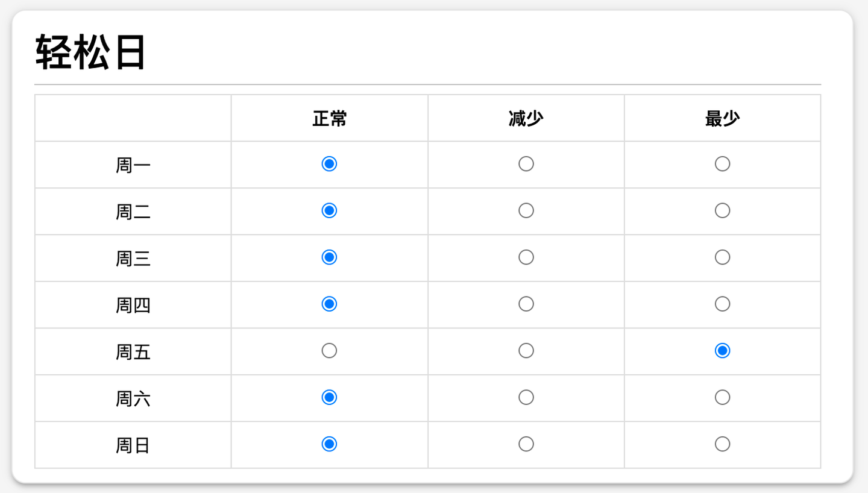868x493 pixels.
Task: Click the 减少 column header
Action: click(x=526, y=119)
